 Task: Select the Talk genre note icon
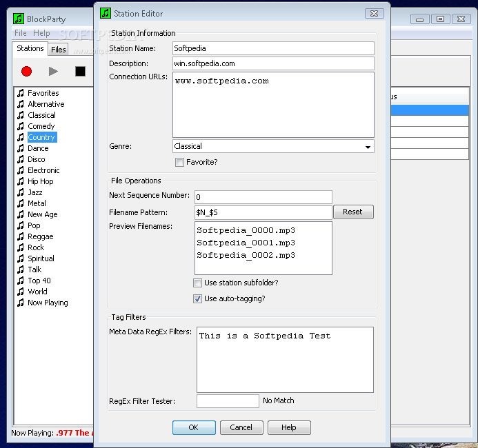[21, 269]
